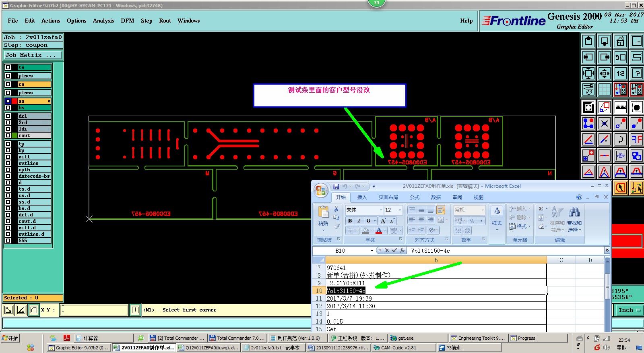Click the Cut scissors icon in Excel
The image size is (644, 353).
pyautogui.click(x=336, y=209)
